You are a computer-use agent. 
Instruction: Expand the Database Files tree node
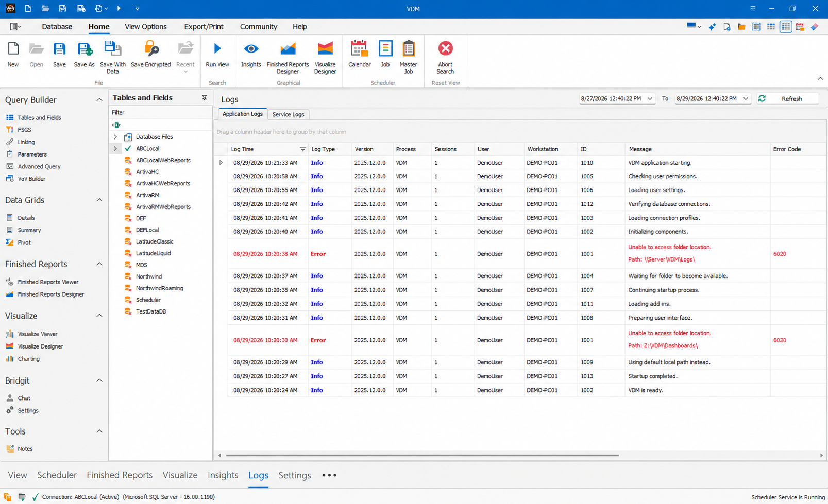click(x=115, y=137)
